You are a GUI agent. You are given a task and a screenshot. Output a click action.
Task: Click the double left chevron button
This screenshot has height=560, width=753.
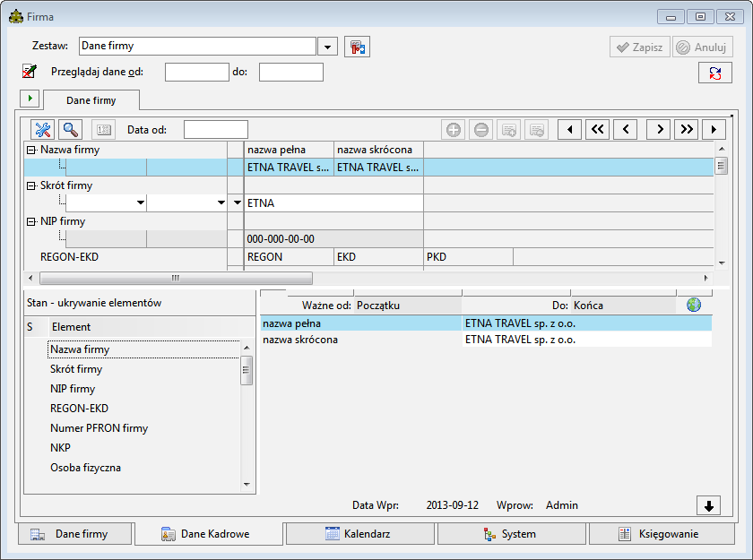coord(597,130)
